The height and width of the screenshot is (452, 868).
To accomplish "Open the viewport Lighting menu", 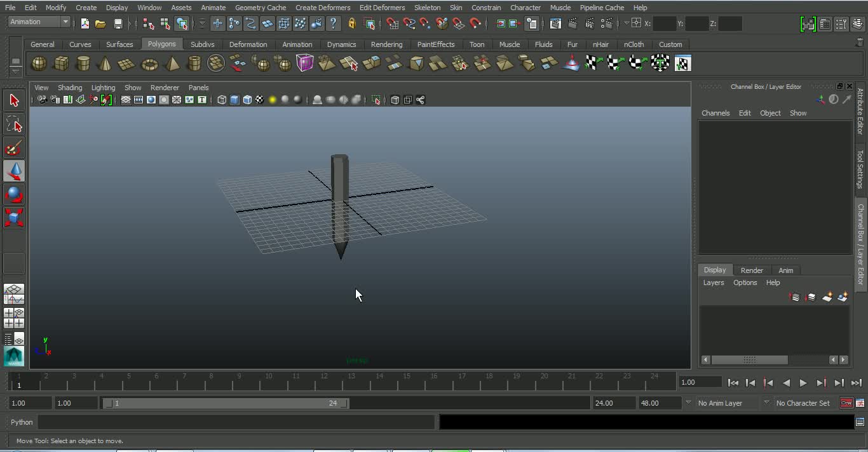I will (103, 88).
